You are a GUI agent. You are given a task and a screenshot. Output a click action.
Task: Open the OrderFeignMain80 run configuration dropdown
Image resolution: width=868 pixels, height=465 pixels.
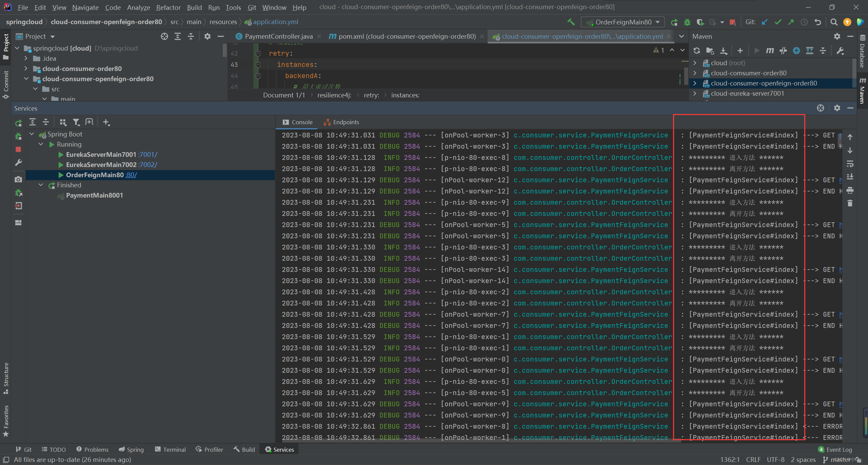(x=623, y=22)
